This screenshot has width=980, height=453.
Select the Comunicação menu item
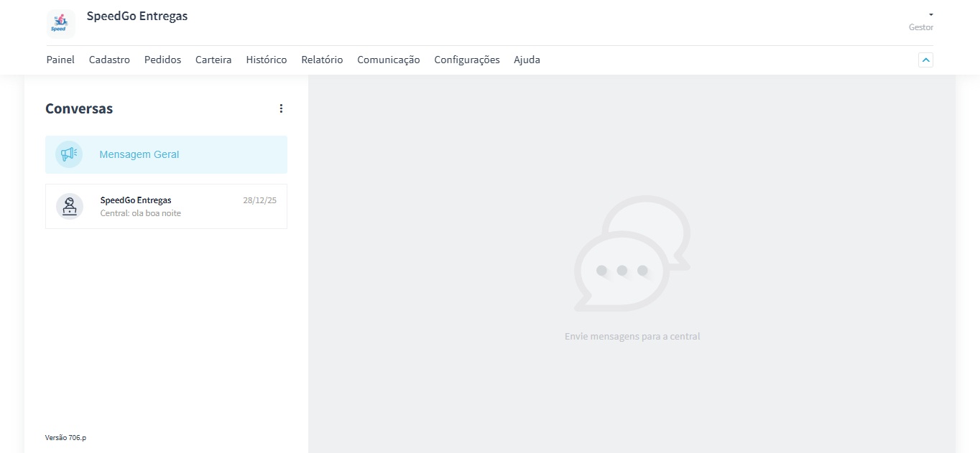pos(388,60)
